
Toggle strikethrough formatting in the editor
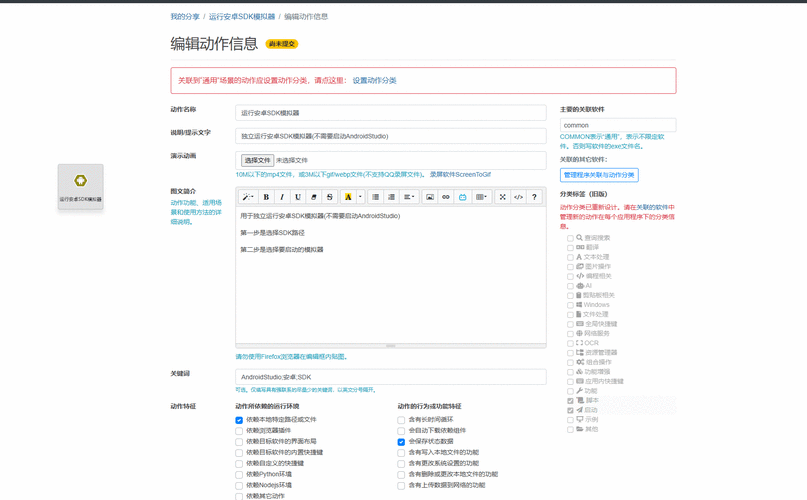(x=329, y=197)
